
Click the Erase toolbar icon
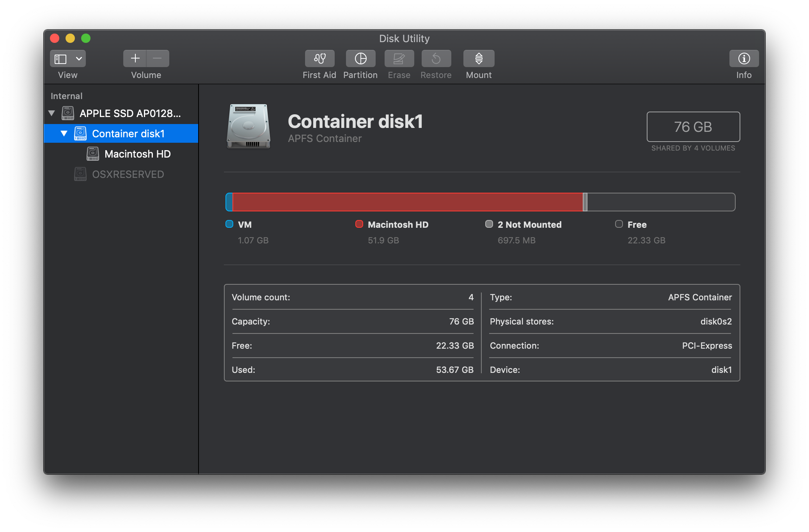(x=399, y=59)
